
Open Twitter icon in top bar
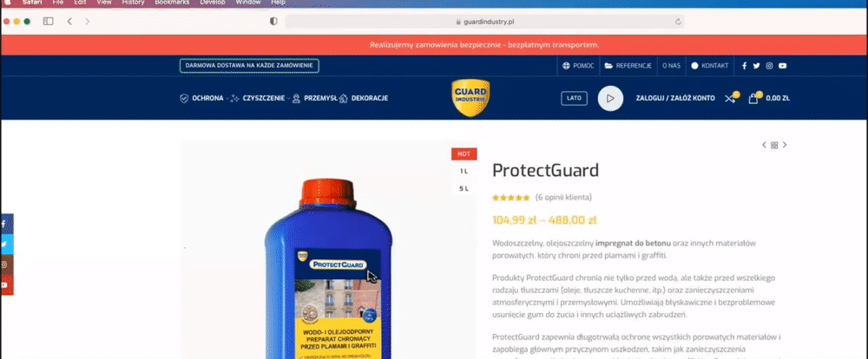click(x=756, y=66)
